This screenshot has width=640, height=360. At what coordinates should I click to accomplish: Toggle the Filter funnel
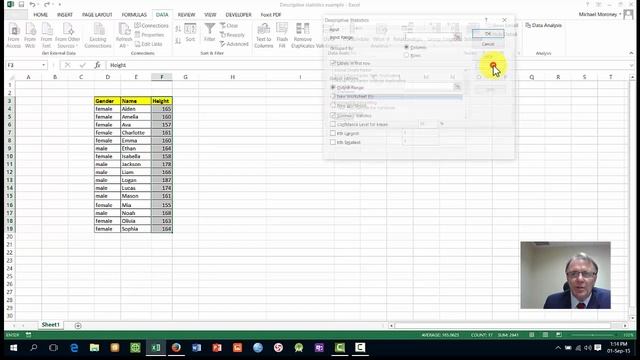(209, 32)
